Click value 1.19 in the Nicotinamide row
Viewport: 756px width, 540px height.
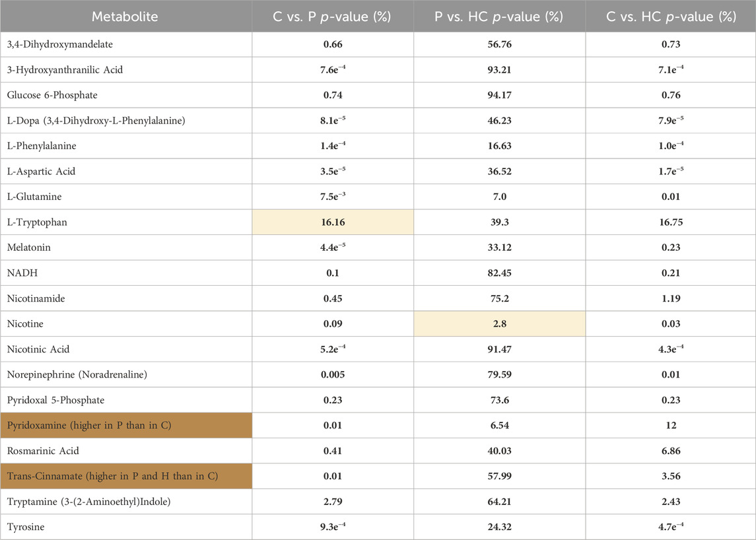[x=671, y=298]
